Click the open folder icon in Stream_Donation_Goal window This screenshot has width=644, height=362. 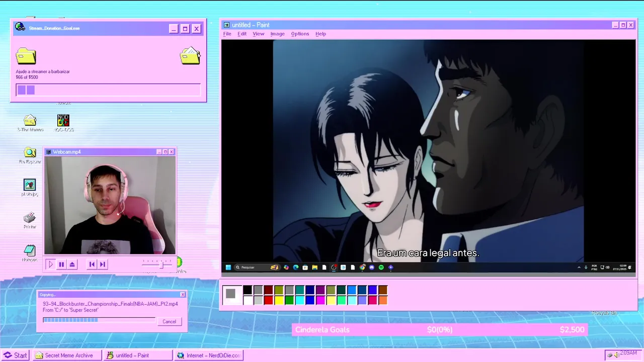pos(190,56)
